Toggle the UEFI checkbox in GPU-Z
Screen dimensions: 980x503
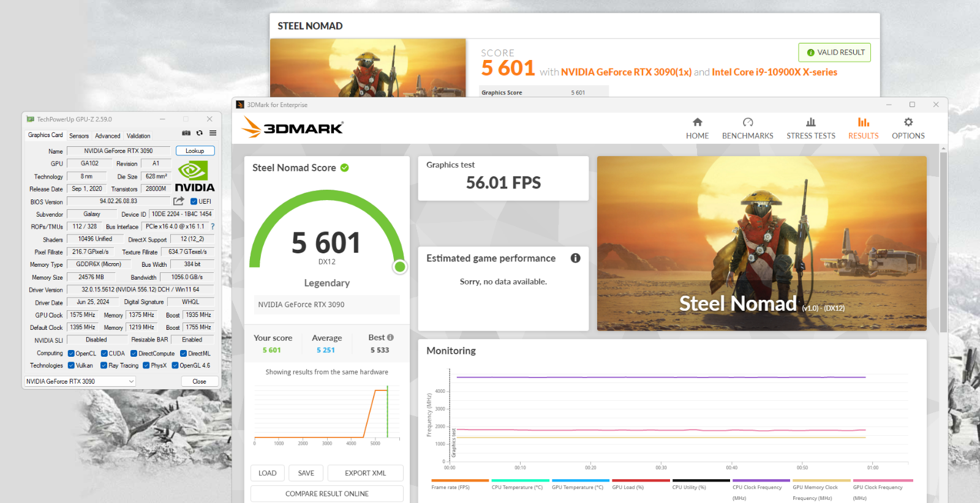194,201
